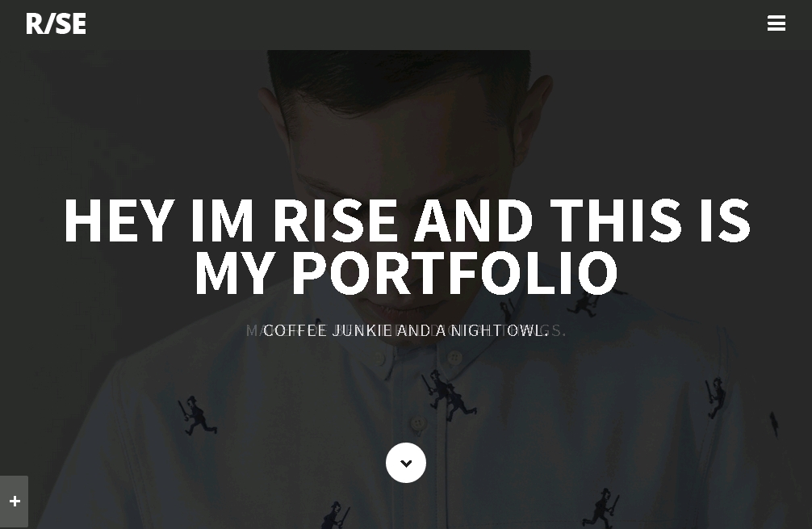Click the running figure print on the left shirt sleeve
Image resolution: width=812 pixels, height=529 pixels.
[x=197, y=416]
